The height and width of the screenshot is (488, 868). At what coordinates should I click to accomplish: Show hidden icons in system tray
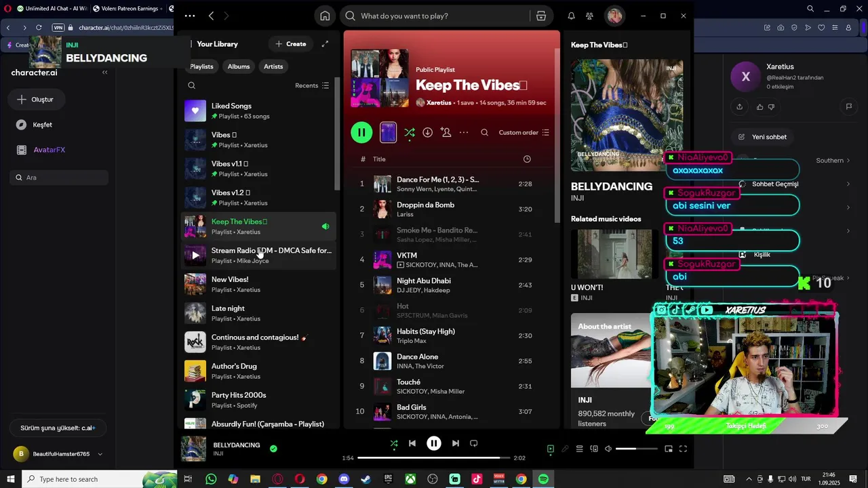749,479
